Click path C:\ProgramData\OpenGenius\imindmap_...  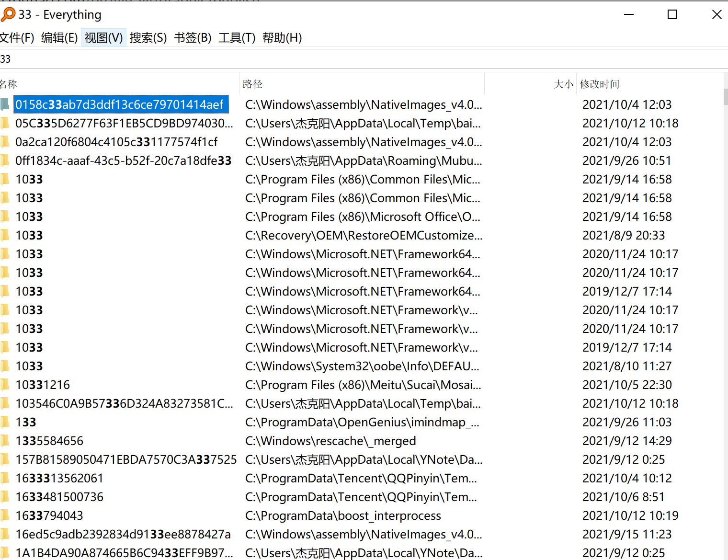[362, 422]
